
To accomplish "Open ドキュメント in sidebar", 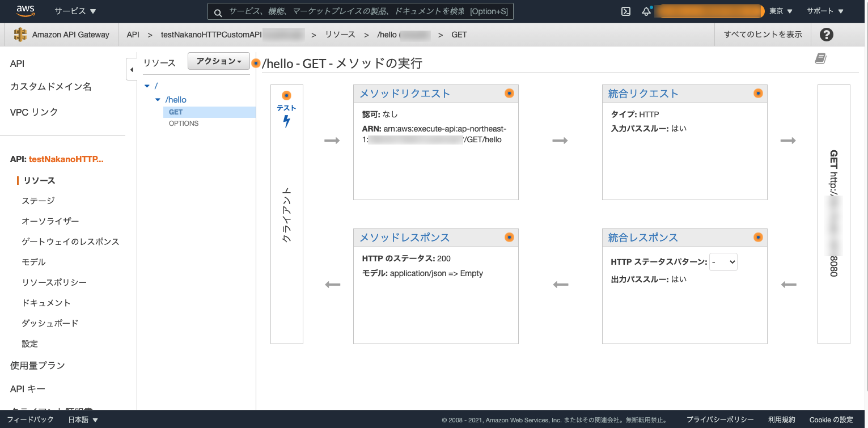I will (x=46, y=303).
